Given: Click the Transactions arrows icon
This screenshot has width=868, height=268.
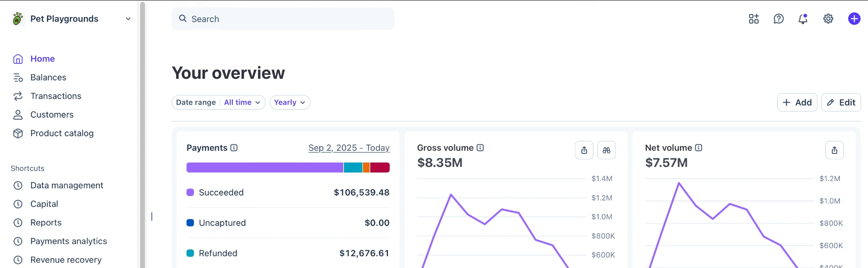Looking at the screenshot, I should click(18, 96).
